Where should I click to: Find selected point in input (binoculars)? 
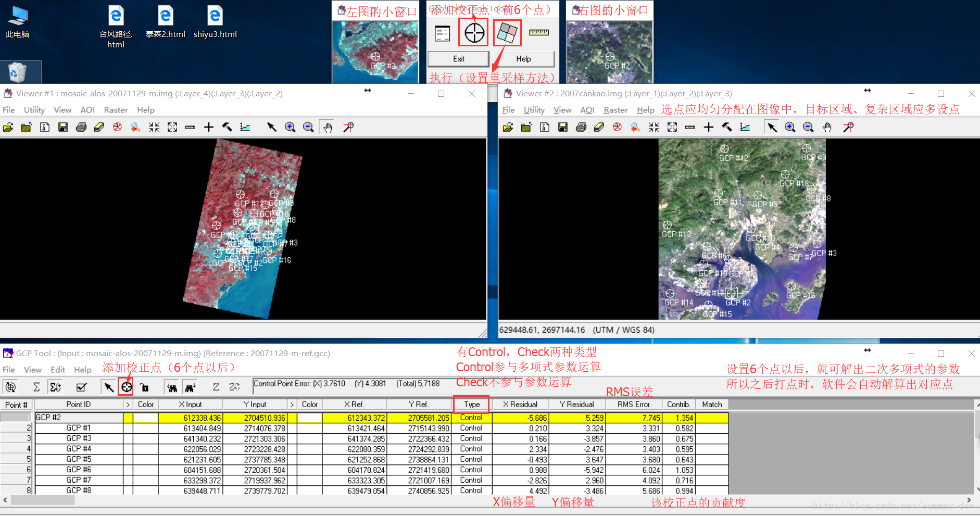pos(172,387)
